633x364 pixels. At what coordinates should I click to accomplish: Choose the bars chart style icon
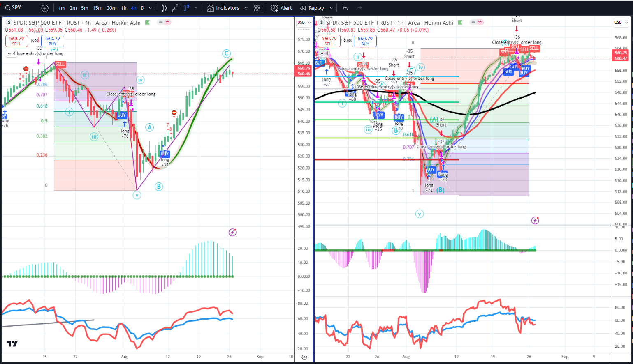coord(164,8)
